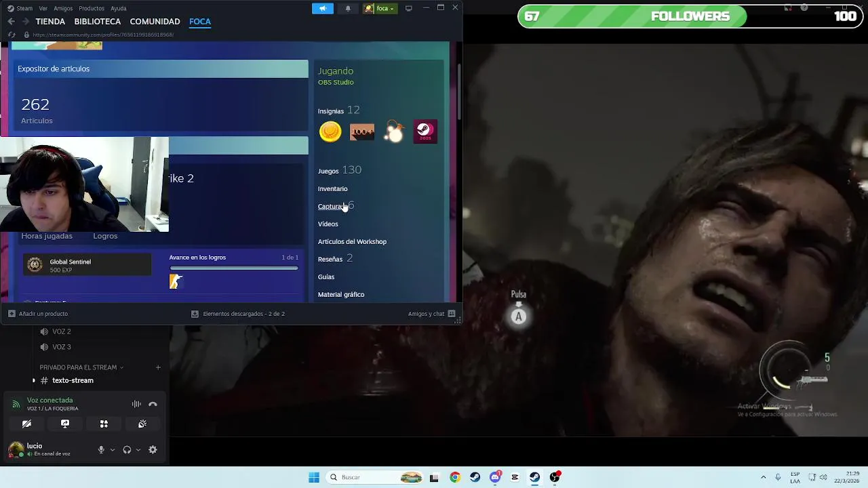Screen dimensions: 868x488
Task: Open Elementos descargados downloads status
Action: tap(238, 314)
